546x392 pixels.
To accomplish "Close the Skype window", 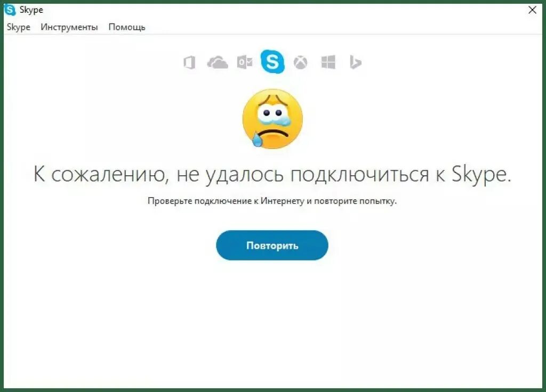I will point(532,10).
